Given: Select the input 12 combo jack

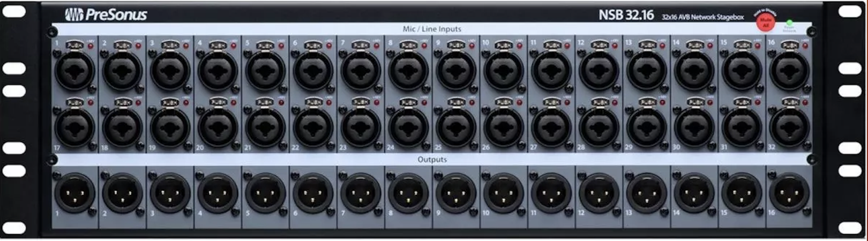Looking at the screenshot, I should [599, 71].
